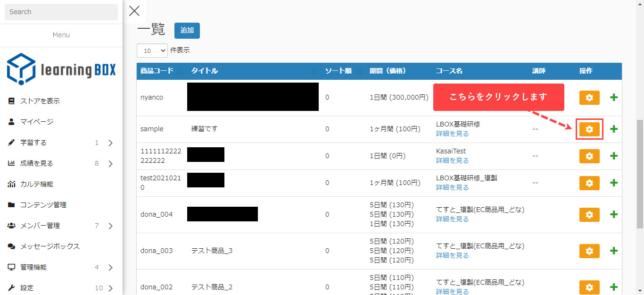Expand the メンバー管理 submenu chevron

(110, 226)
